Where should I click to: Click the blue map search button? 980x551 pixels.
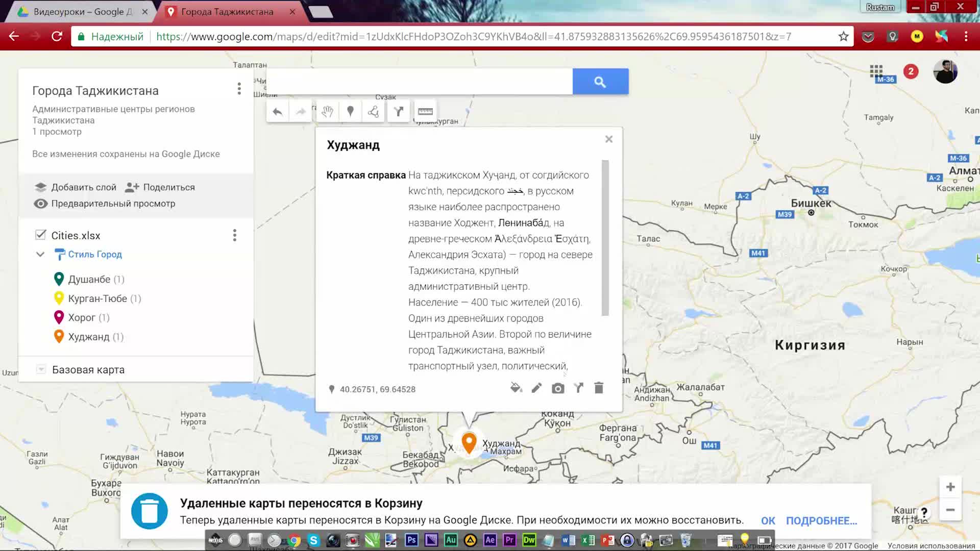[x=600, y=82]
